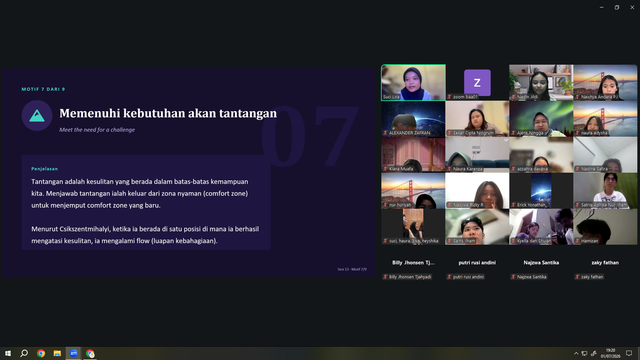Image resolution: width=640 pixels, height=360 pixels.
Task: Select Najwa Santika's participant tile
Action: pos(541,263)
